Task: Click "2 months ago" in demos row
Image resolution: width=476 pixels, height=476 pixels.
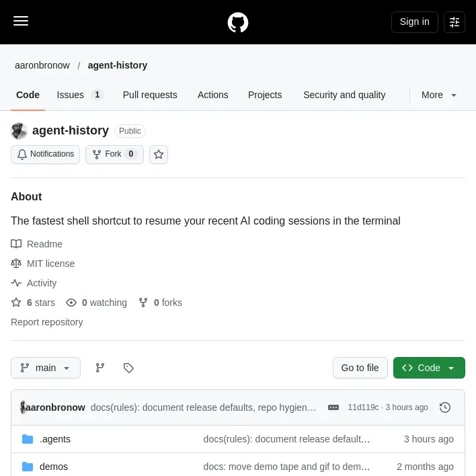Action: click(x=425, y=467)
